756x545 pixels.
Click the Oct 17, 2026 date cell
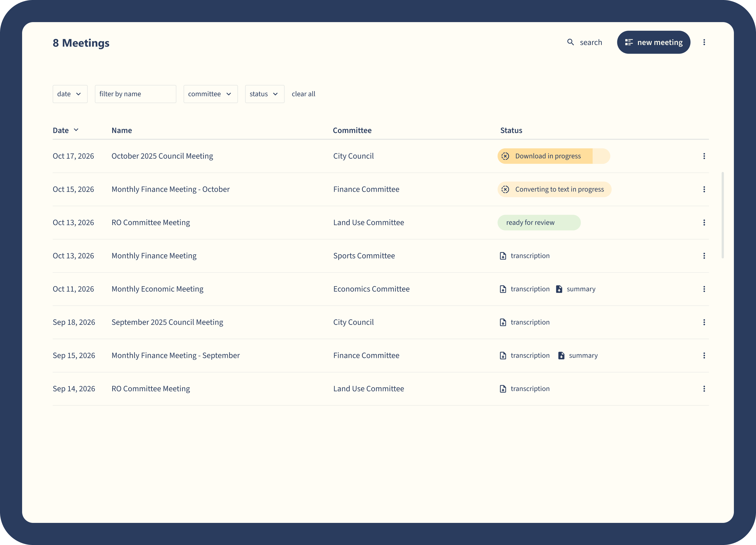tap(73, 156)
